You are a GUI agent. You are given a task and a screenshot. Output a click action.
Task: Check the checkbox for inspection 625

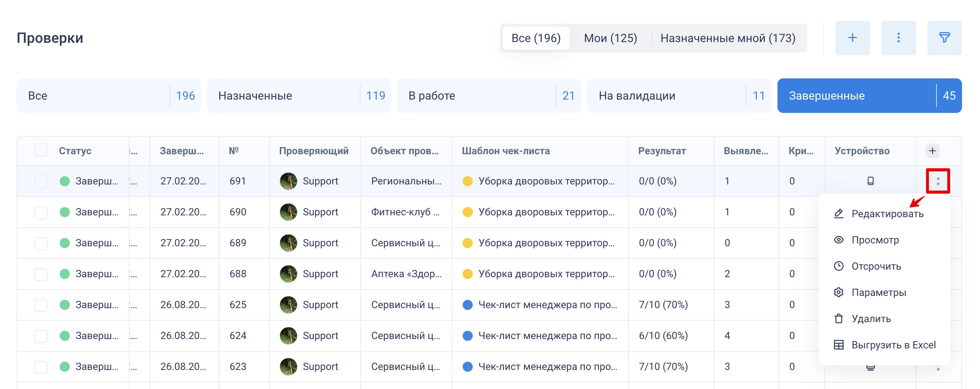pyautogui.click(x=41, y=305)
